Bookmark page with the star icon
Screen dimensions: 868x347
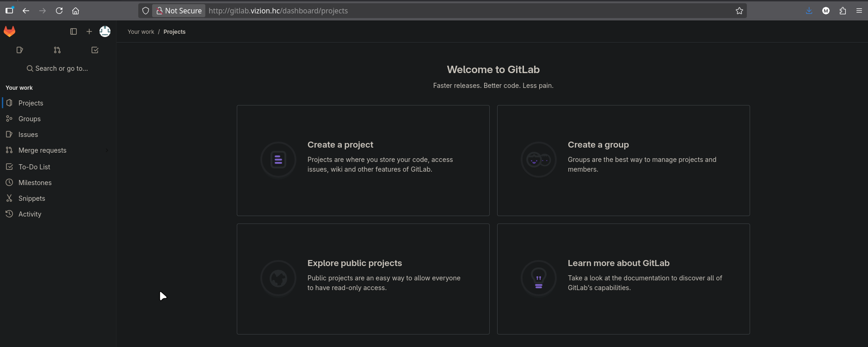pos(739,11)
